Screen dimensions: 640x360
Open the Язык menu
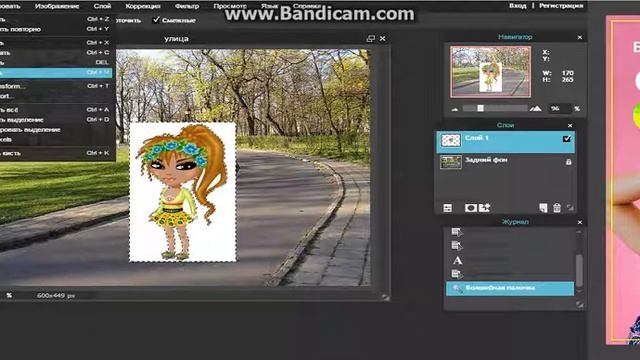pos(269,6)
